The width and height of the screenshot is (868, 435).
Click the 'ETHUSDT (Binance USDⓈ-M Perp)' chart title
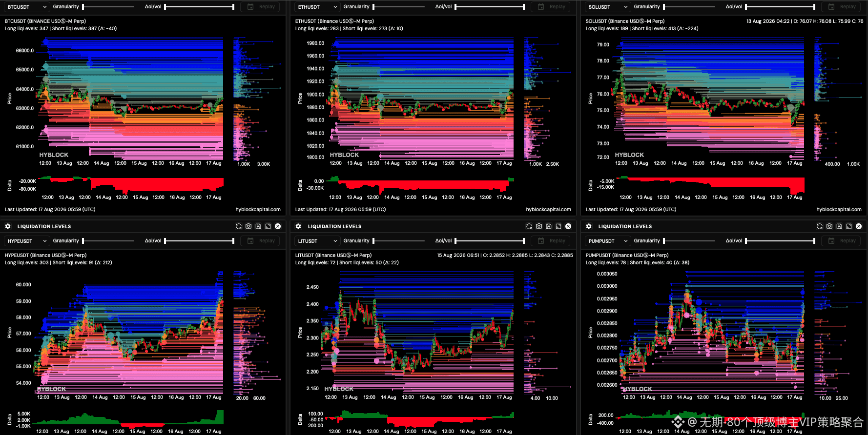[x=334, y=21]
